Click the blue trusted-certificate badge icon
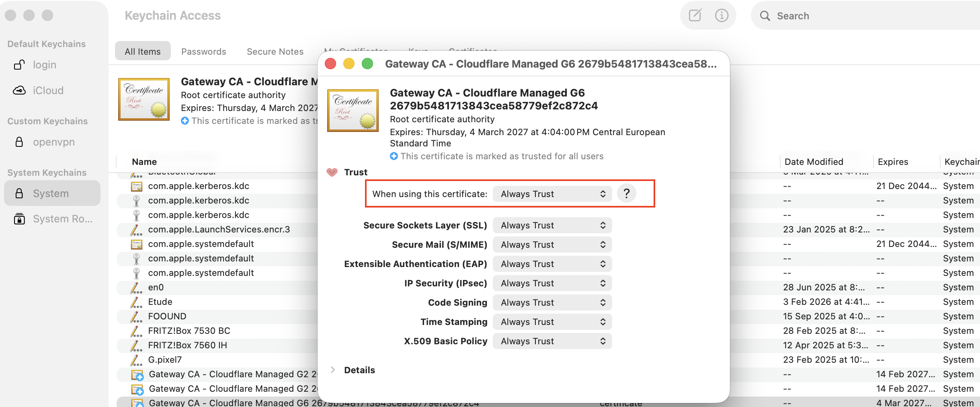The width and height of the screenshot is (980, 407). pyautogui.click(x=393, y=156)
